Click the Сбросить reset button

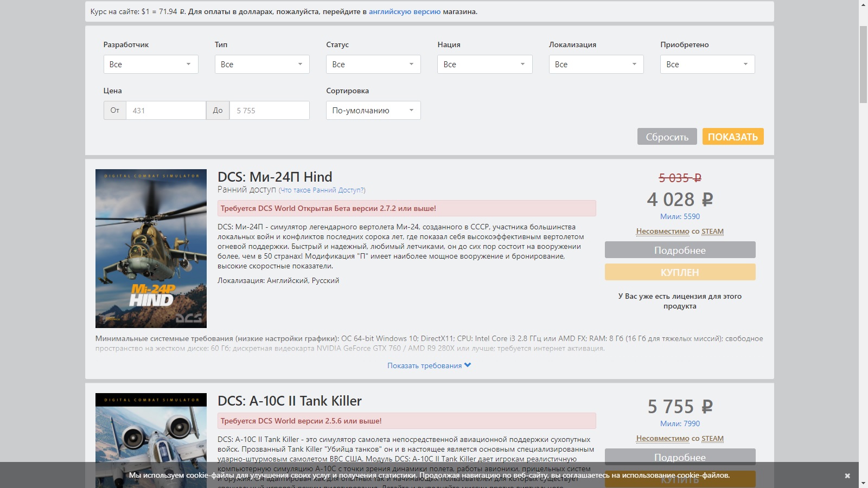667,137
